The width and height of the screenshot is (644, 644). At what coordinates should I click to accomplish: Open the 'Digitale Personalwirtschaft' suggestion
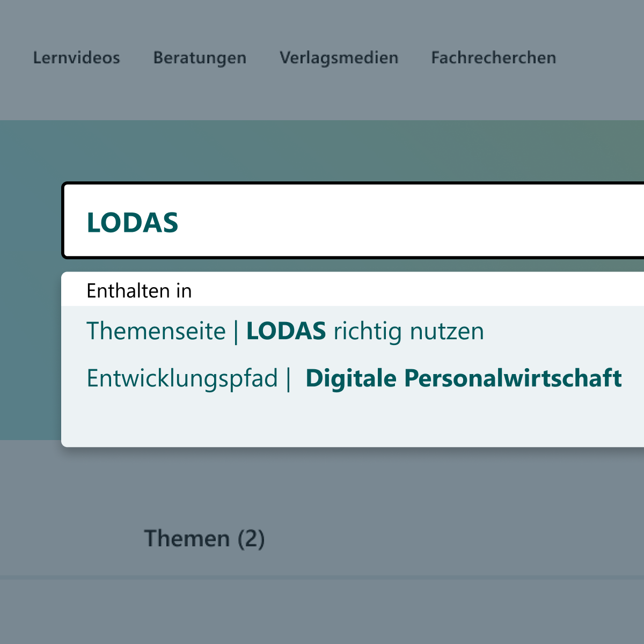(x=463, y=378)
